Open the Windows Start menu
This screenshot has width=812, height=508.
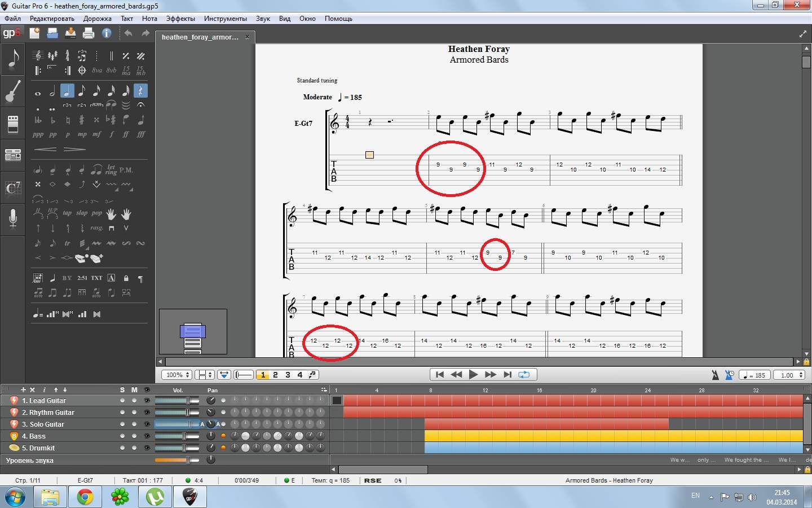(x=15, y=497)
